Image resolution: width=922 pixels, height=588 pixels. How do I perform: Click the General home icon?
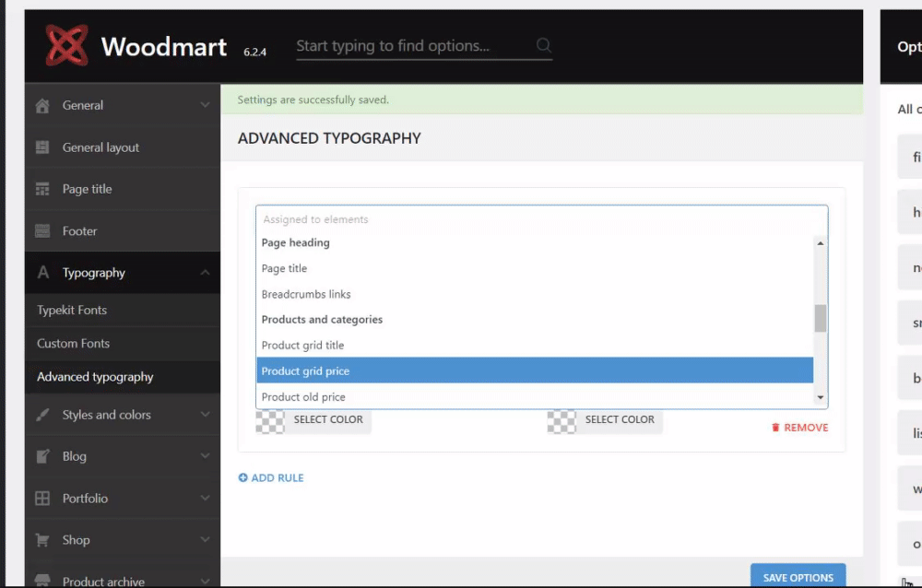pos(42,106)
